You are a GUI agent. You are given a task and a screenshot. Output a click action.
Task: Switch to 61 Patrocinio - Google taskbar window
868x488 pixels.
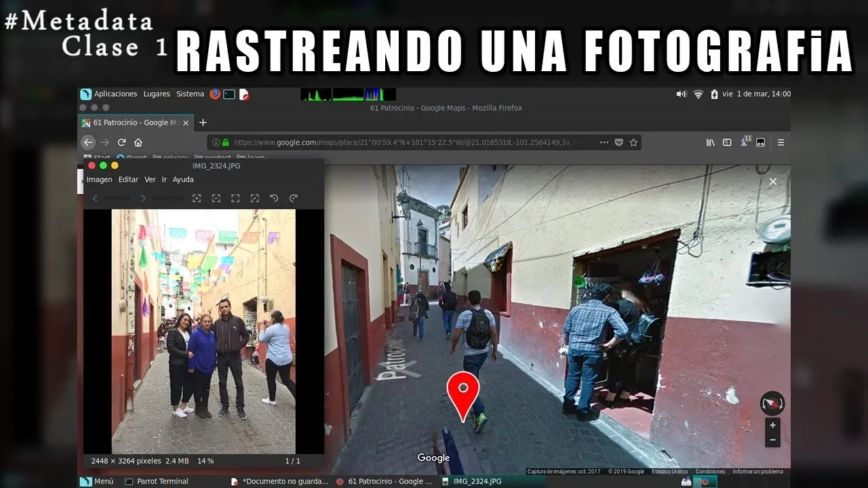point(384,481)
